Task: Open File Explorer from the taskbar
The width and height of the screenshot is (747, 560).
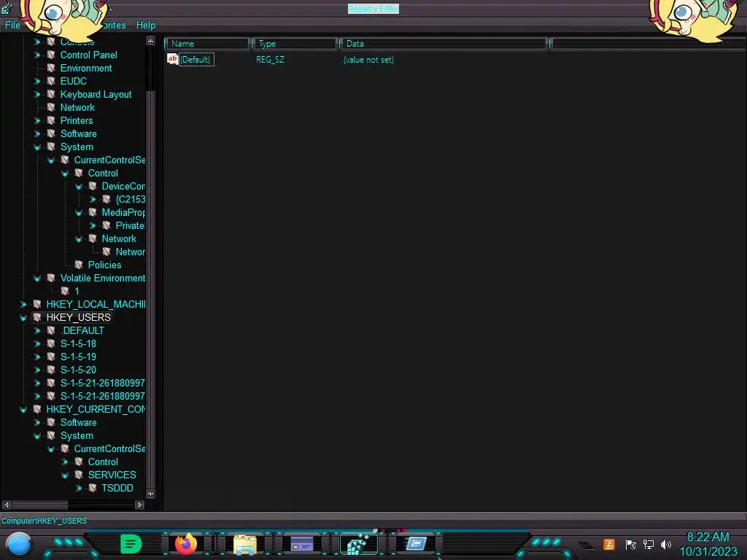Action: tap(245, 544)
